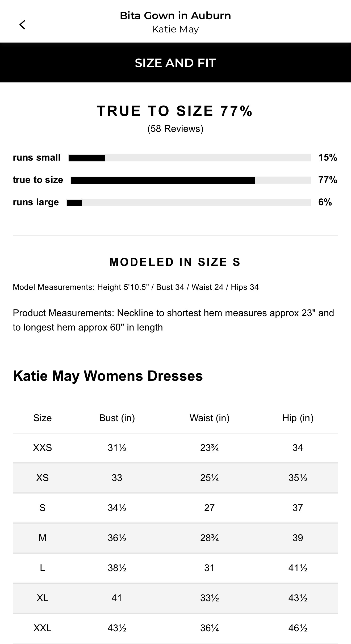Select the Bita Gown in Auburn title
The height and width of the screenshot is (644, 351).
[x=175, y=16]
